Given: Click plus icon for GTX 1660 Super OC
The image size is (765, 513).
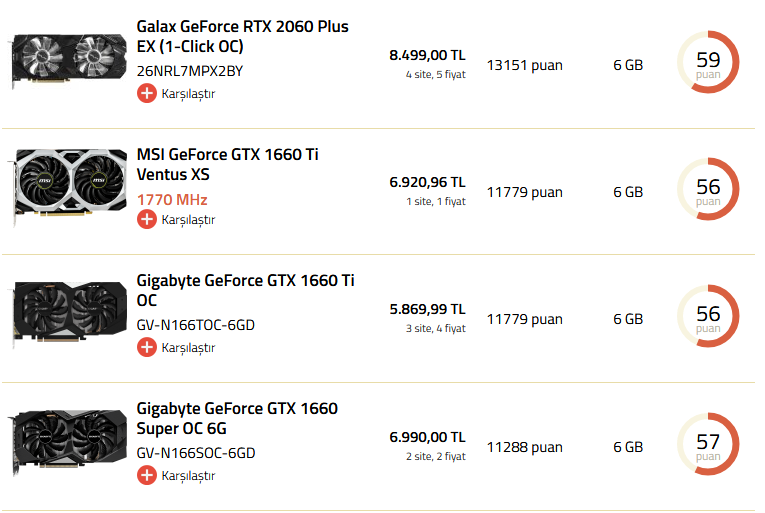Looking at the screenshot, I should [x=146, y=475].
